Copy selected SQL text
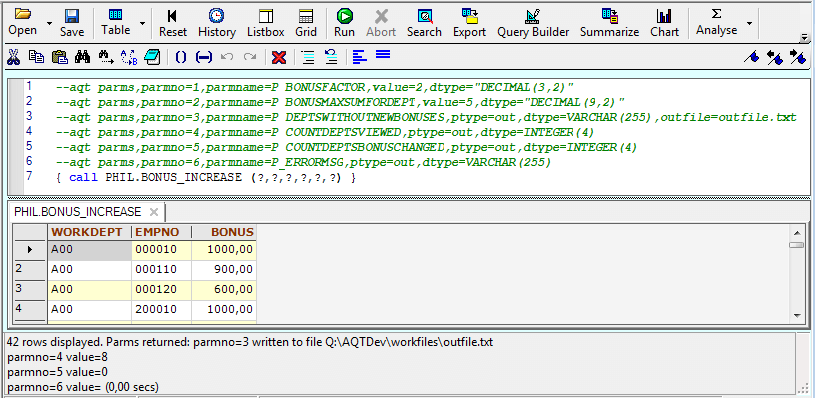Screen dimensions: 815x398 click(x=36, y=57)
